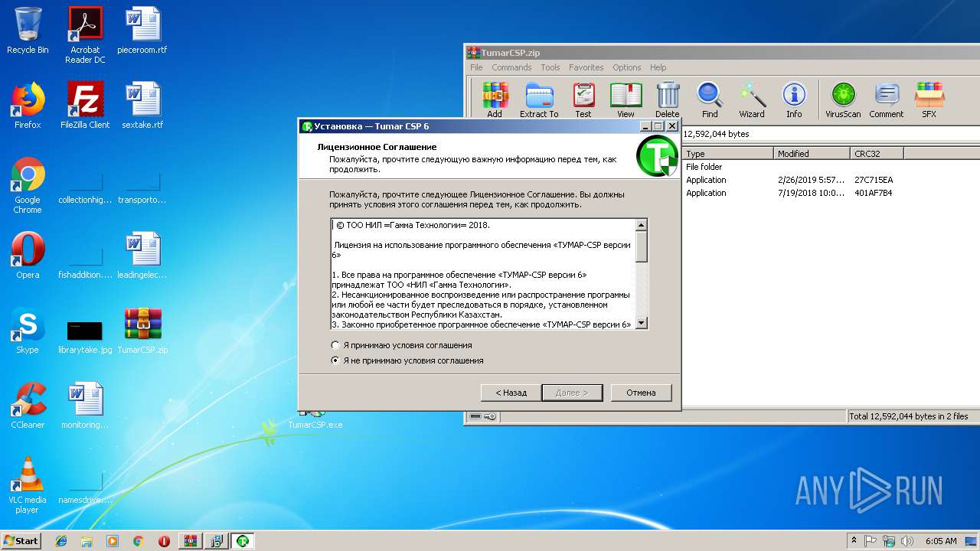Select Skype desktop shortcut
Screen dimensions: 980x551
[x=28, y=331]
